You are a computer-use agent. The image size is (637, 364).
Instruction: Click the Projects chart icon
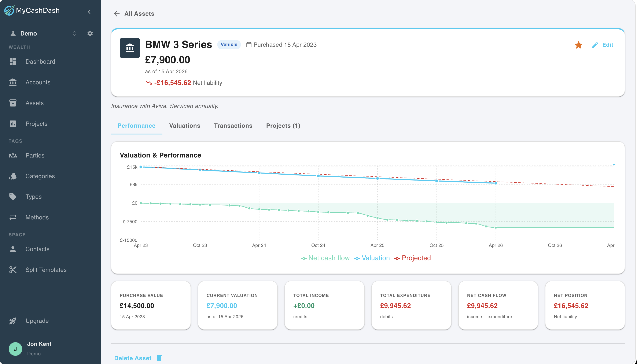tap(13, 123)
